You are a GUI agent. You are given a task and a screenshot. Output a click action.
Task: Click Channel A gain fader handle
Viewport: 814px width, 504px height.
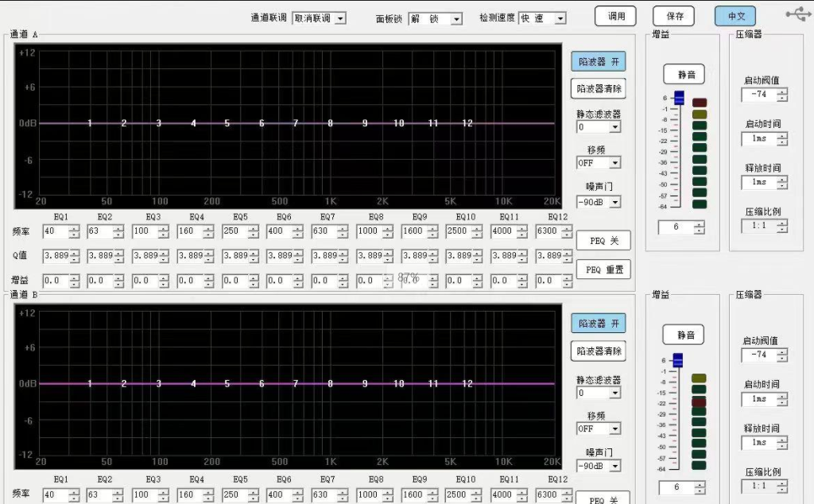679,98
